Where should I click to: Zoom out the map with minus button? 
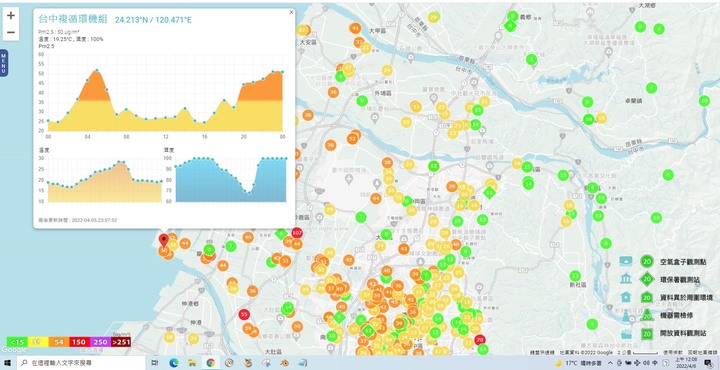[11, 32]
